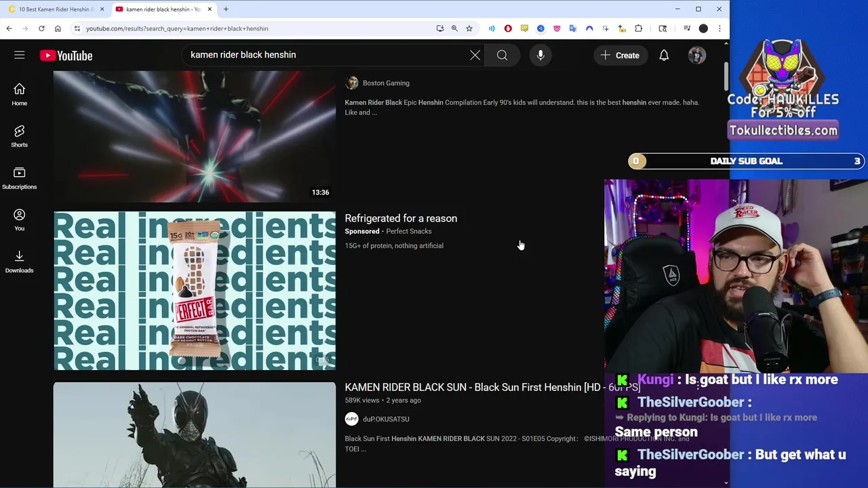
Task: Play the 13:36 compilation video thumbnail
Action: tap(195, 136)
